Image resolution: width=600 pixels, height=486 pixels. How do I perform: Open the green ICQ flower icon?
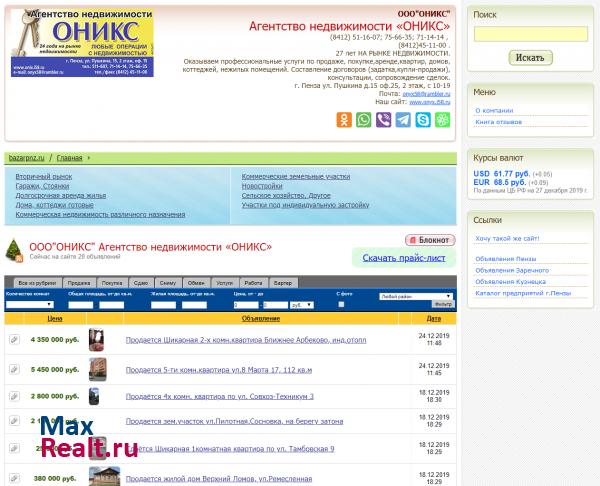tap(442, 120)
